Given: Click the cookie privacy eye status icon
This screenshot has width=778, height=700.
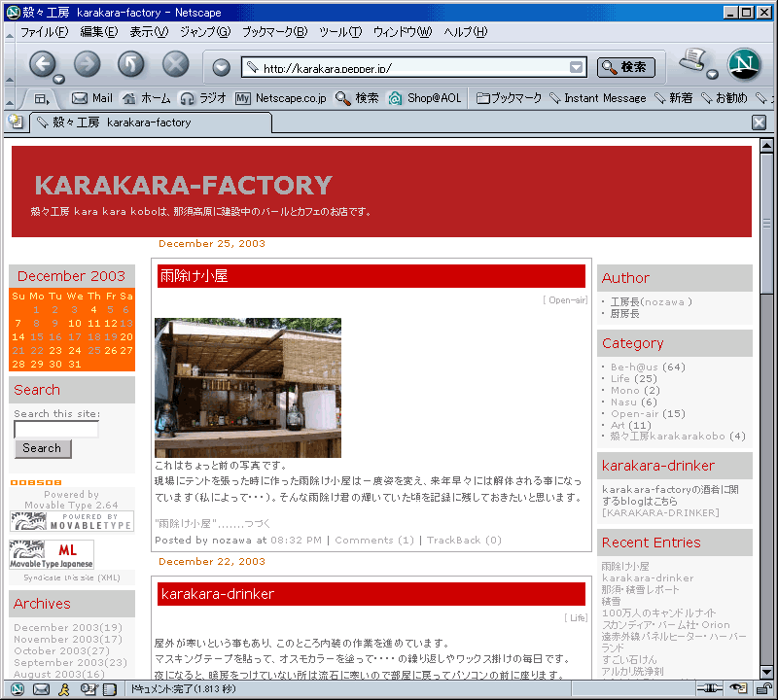Looking at the screenshot, I should [738, 688].
